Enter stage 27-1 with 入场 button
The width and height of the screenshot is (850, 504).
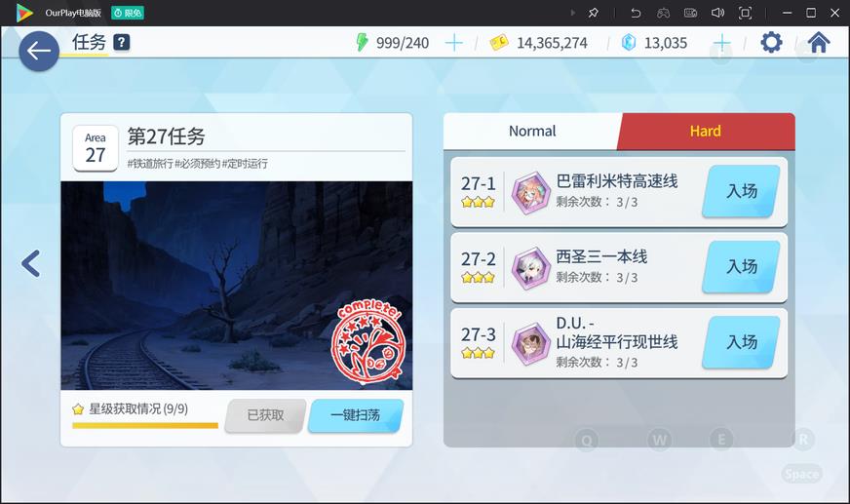click(741, 191)
